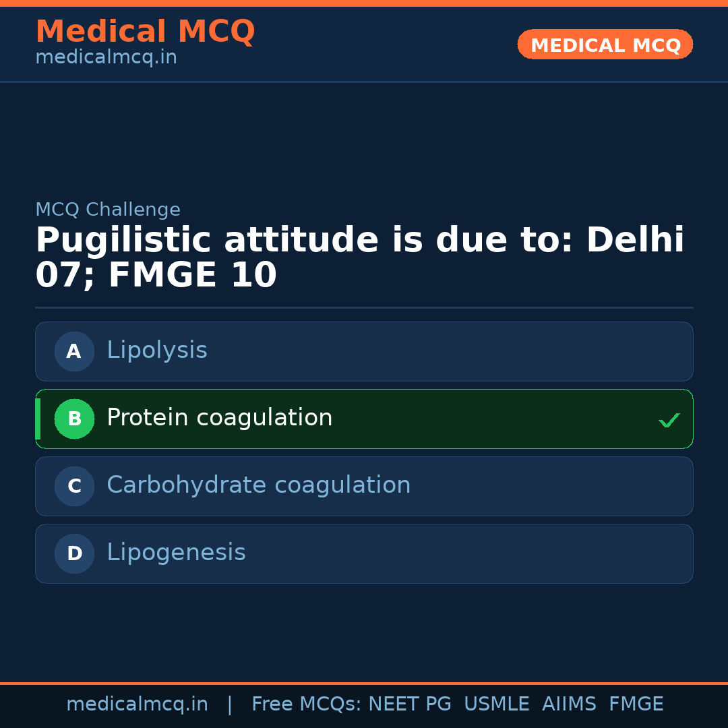The image size is (728, 728).
Task: Click the NEET PG footer item
Action: 409,704
